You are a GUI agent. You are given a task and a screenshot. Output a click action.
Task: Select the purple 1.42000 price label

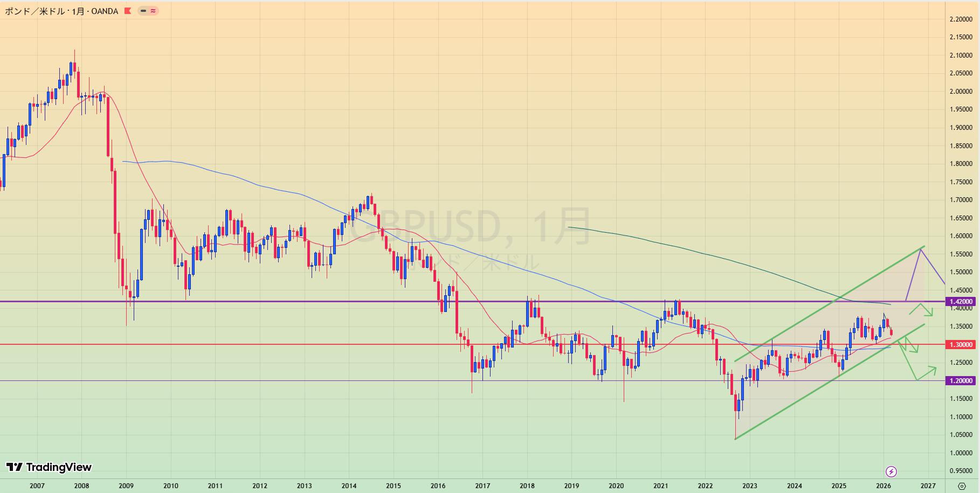(x=961, y=302)
